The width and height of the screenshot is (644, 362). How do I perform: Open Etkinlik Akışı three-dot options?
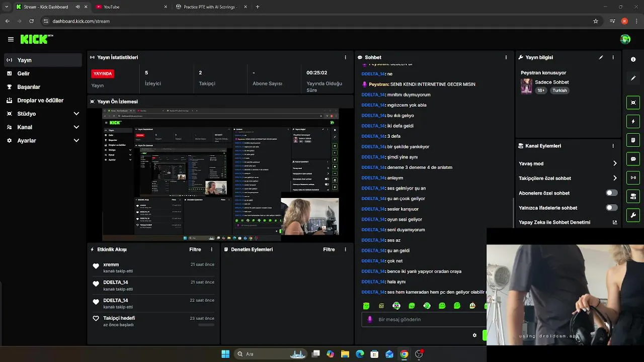[211, 249]
